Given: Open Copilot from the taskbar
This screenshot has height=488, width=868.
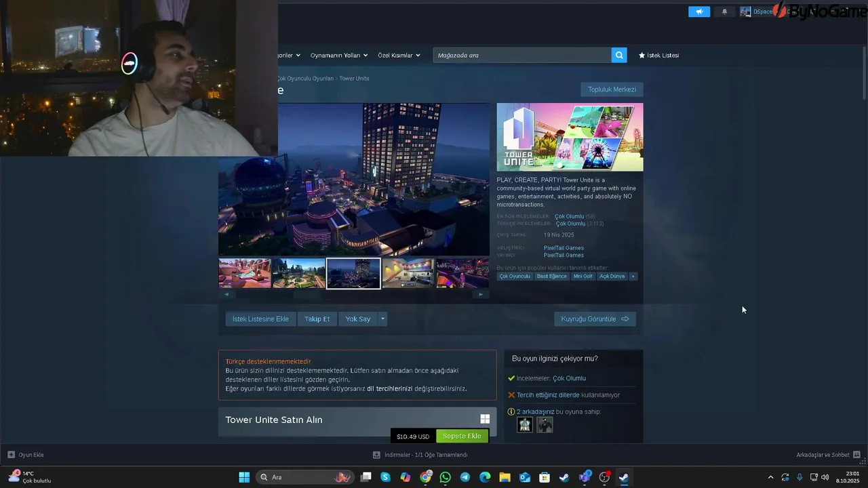Looking at the screenshot, I should (x=406, y=477).
